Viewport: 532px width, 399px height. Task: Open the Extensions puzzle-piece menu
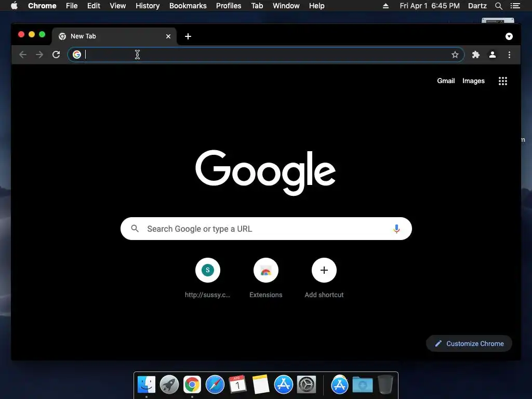[x=476, y=55]
